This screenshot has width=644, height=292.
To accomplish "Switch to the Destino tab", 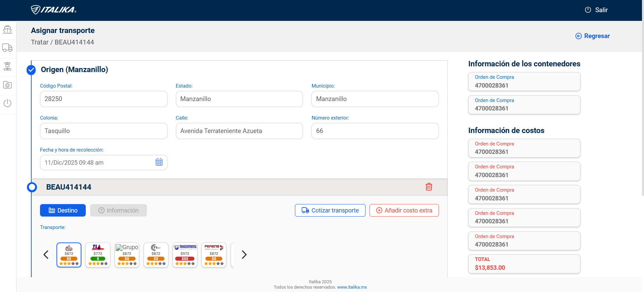I will (63, 210).
